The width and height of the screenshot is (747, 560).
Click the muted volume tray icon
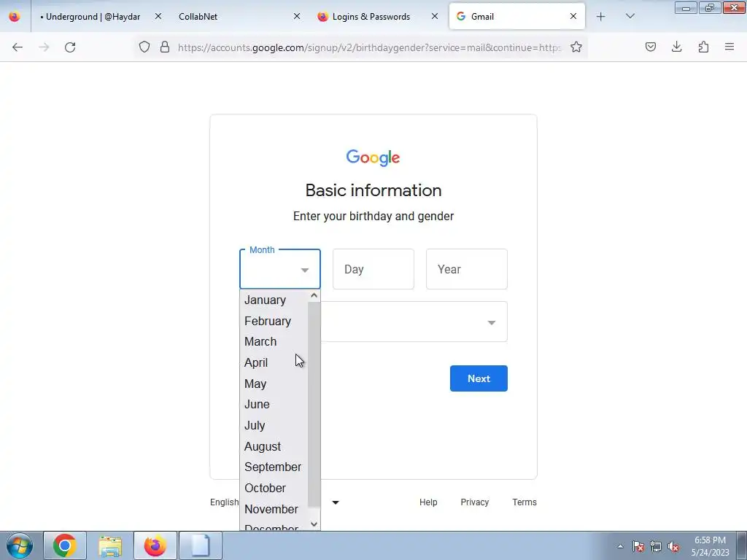click(x=673, y=546)
